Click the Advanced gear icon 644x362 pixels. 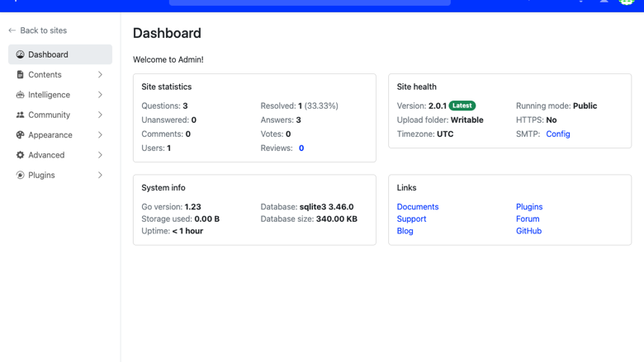point(20,155)
